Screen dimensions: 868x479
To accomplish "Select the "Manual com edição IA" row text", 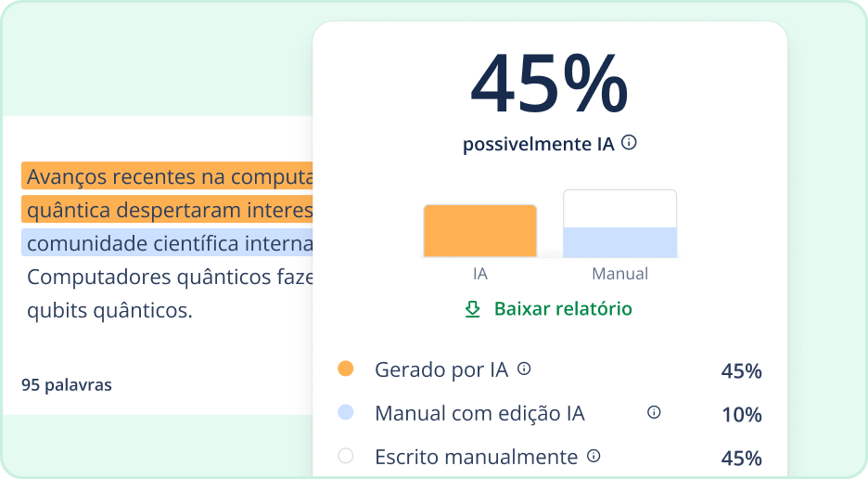I will (479, 413).
